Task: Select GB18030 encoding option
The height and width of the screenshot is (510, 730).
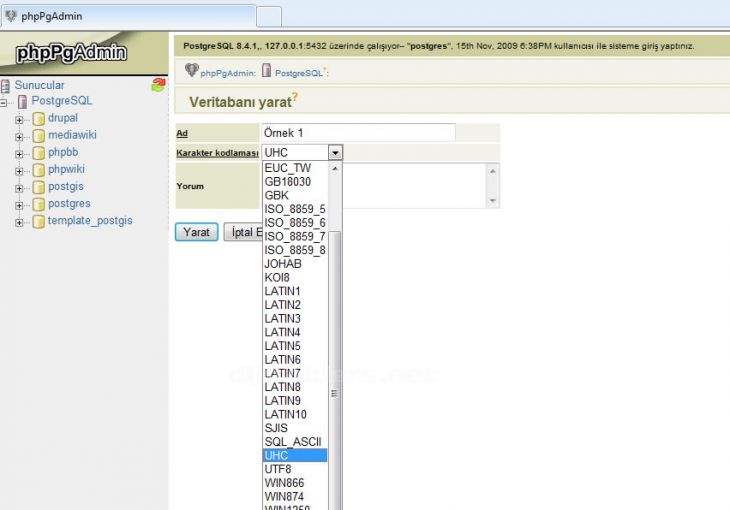Action: click(295, 182)
